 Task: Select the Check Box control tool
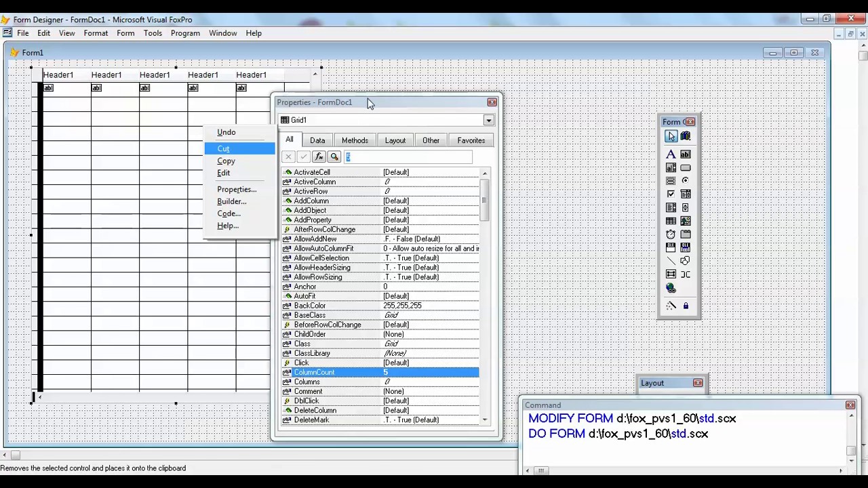point(671,194)
